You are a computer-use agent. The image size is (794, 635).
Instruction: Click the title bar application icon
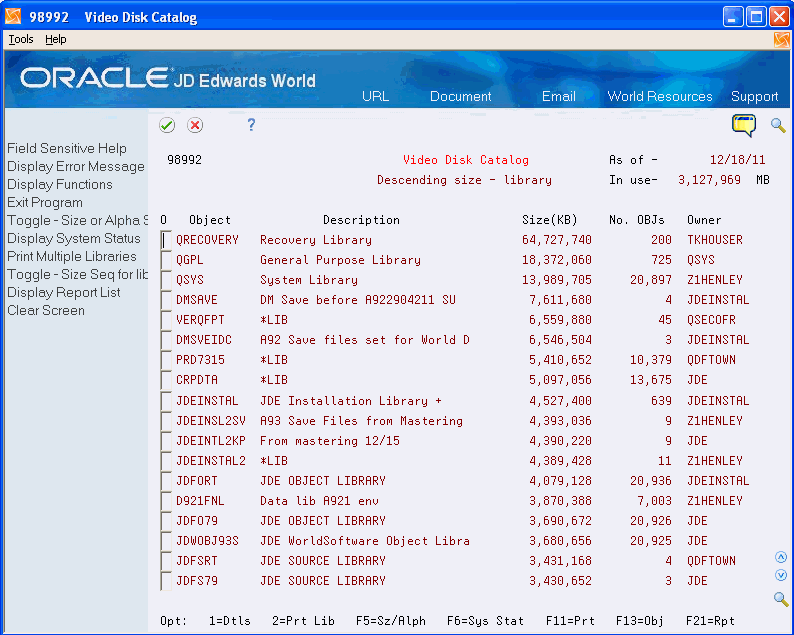(x=13, y=17)
